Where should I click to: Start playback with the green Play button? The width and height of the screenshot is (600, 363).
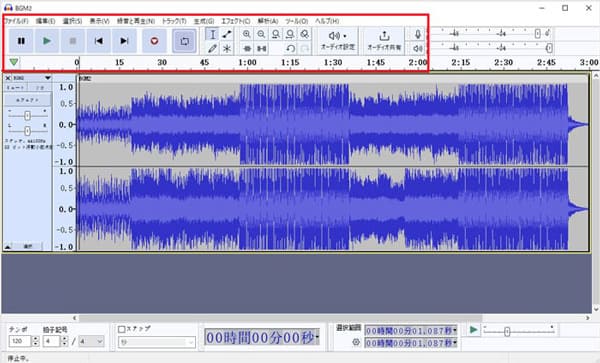(x=47, y=41)
